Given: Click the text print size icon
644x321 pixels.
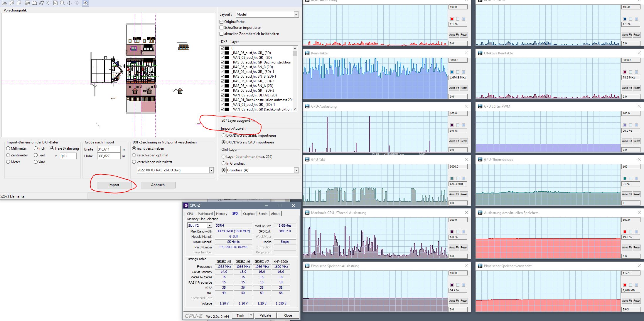Looking at the screenshot, I should pyautogui.click(x=41, y=3).
